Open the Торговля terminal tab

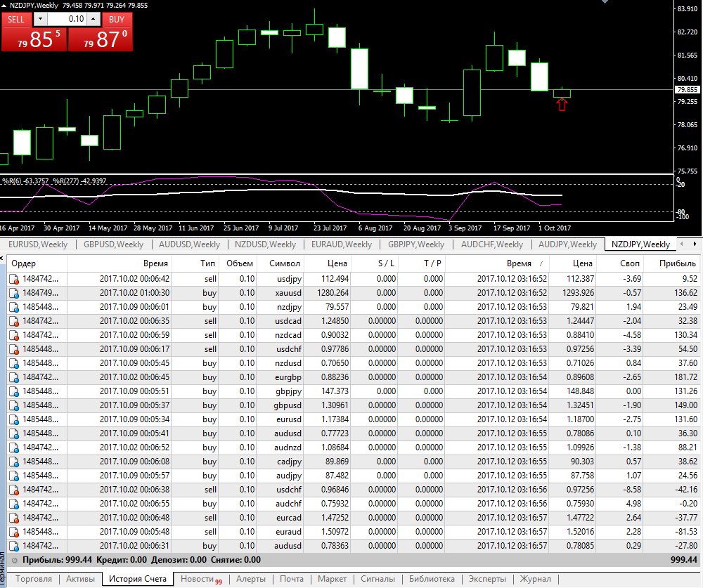[34, 579]
